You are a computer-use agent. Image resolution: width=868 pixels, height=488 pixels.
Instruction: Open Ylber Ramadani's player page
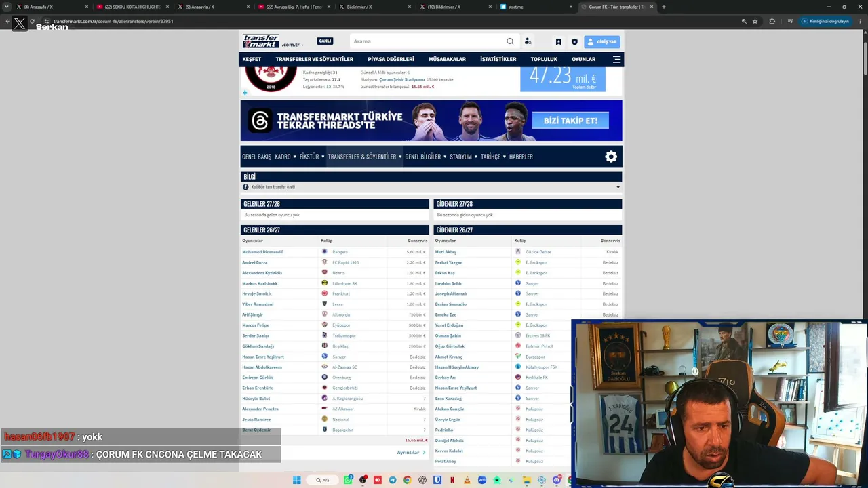pyautogui.click(x=258, y=304)
